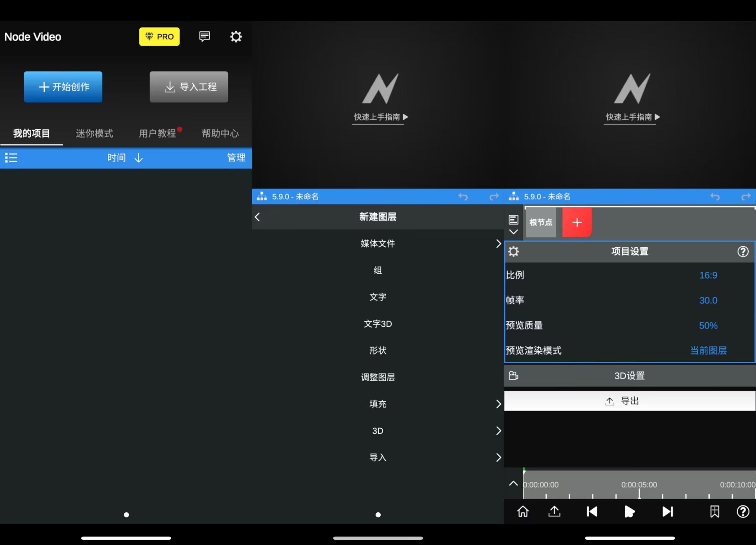Image resolution: width=756 pixels, height=545 pixels.
Task: Toggle the 时间 sort direction arrow
Action: [x=138, y=158]
